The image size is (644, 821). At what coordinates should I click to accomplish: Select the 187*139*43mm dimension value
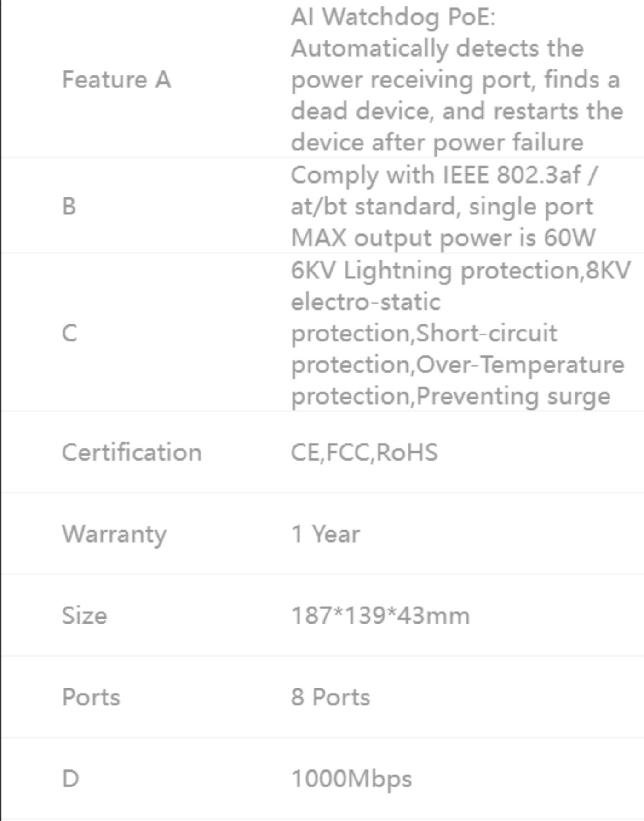pyautogui.click(x=380, y=616)
